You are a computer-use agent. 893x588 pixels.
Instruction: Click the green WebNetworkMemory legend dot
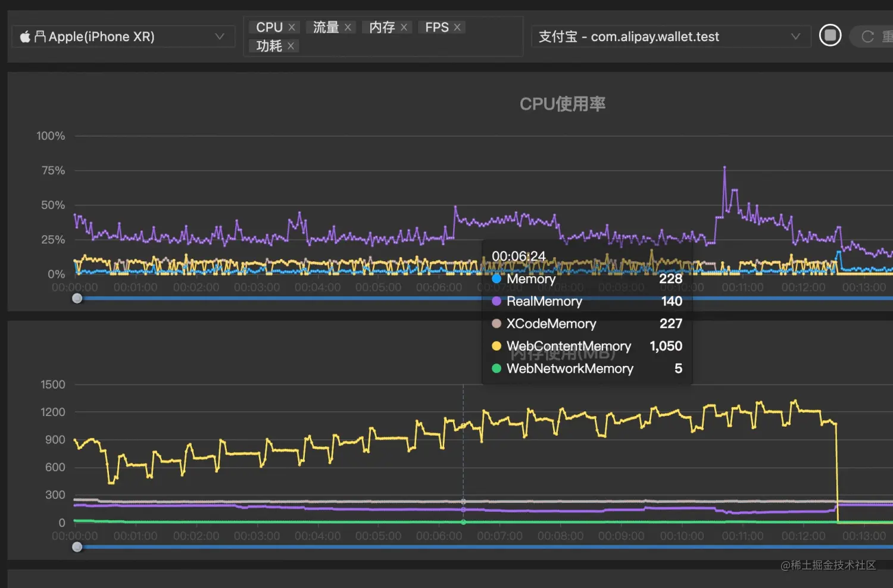pyautogui.click(x=497, y=369)
